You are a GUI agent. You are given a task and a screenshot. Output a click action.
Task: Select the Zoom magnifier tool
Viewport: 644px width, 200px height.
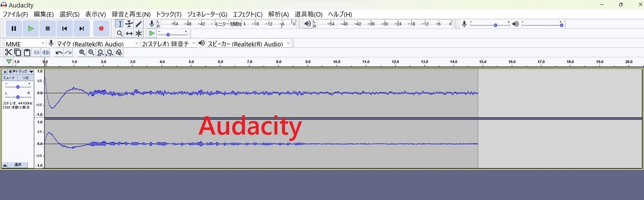120,33
